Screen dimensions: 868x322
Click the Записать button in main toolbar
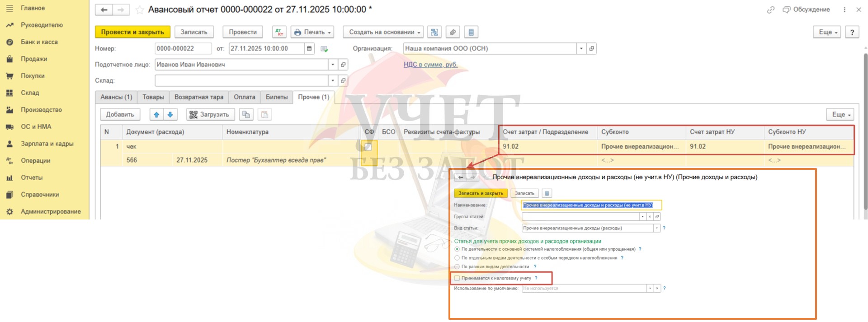click(194, 32)
